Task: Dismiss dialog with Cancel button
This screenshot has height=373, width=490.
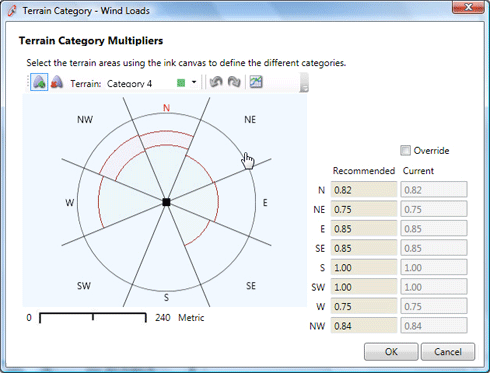Action: click(448, 352)
